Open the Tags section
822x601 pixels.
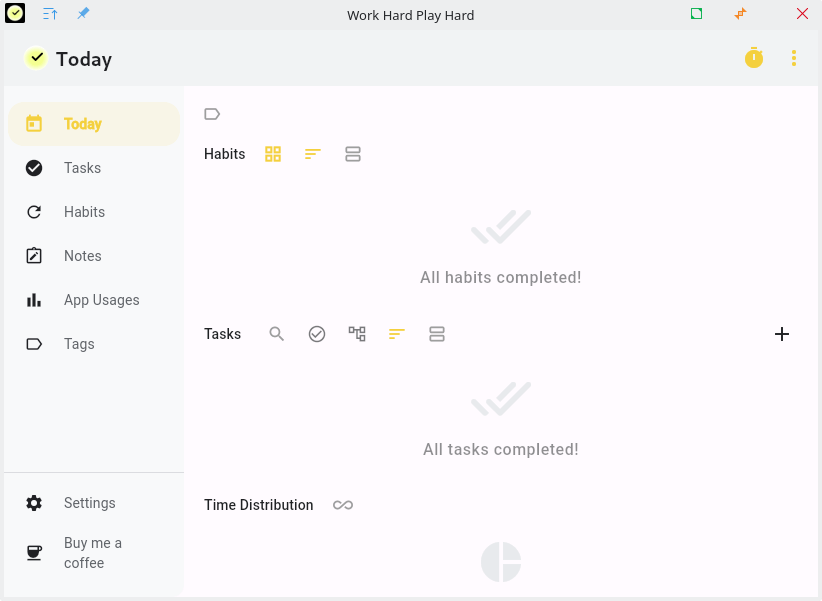(79, 344)
